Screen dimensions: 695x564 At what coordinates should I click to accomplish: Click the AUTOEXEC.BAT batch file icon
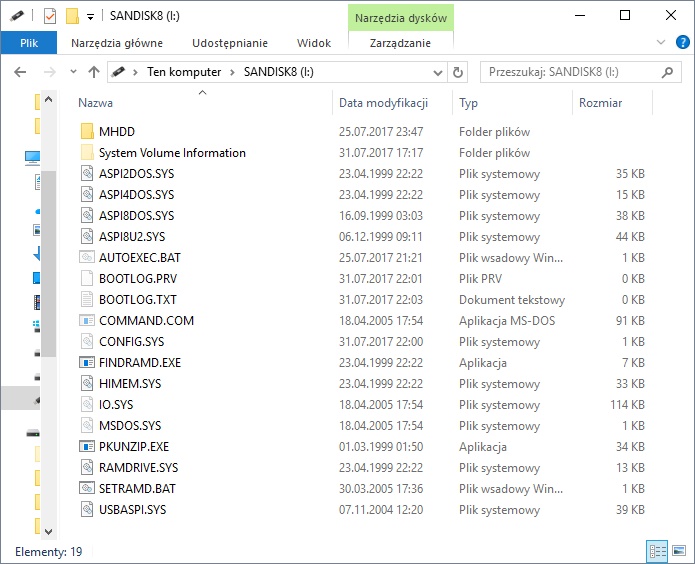pyautogui.click(x=87, y=257)
